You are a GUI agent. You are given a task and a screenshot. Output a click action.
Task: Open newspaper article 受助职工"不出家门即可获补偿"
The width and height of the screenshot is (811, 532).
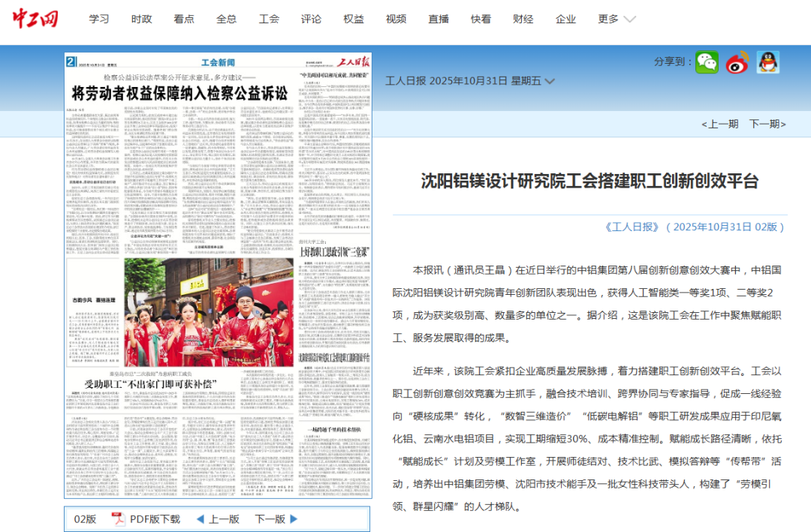pyautogui.click(x=150, y=384)
